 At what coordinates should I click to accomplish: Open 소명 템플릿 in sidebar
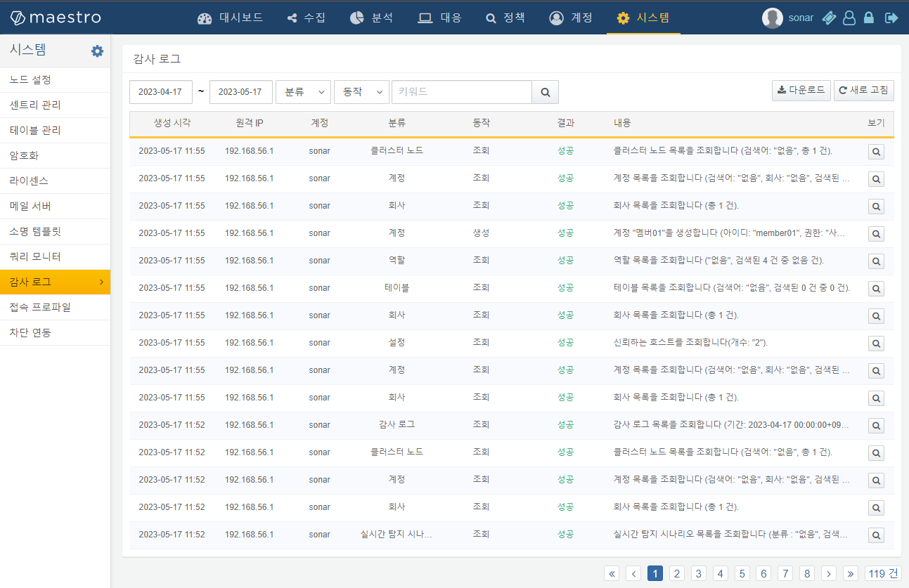pos(55,232)
